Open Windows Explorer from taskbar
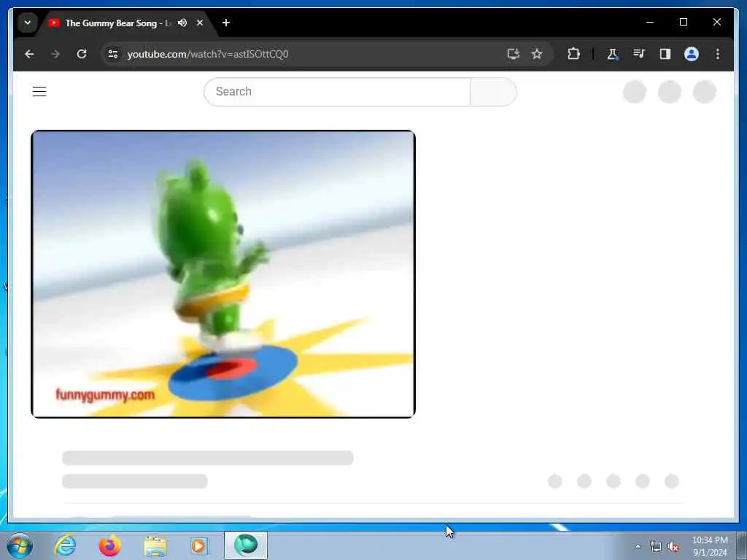This screenshot has height=560, width=747. (155, 545)
